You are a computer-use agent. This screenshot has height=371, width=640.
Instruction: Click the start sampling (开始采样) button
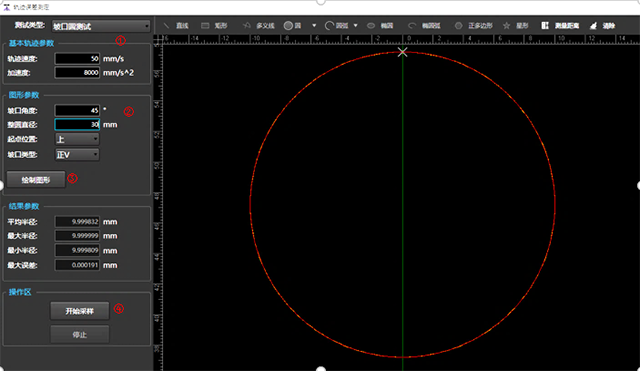point(80,311)
